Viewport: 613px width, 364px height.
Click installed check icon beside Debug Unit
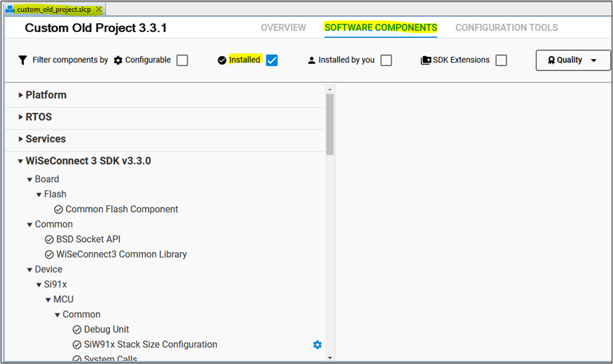(77, 330)
